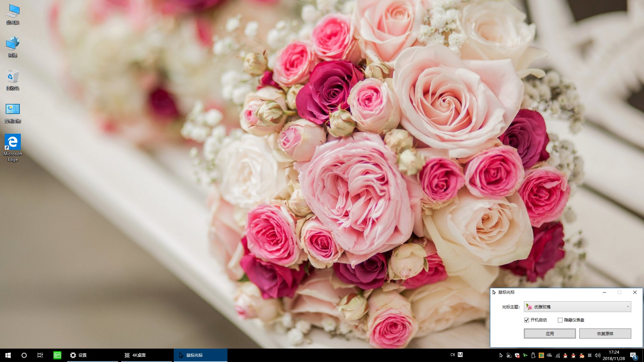The width and height of the screenshot is (644, 362).
Task: Open the 光标主题 theme dropdown
Action: 577,307
